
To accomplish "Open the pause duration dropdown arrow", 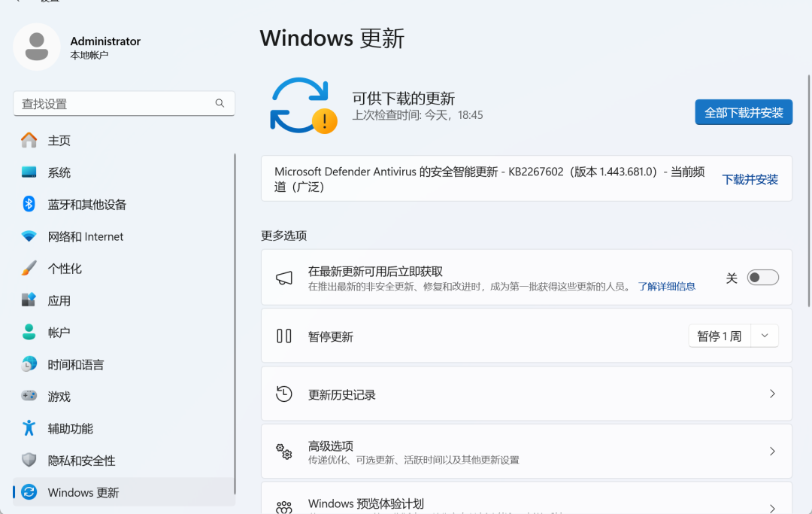I will click(x=765, y=336).
